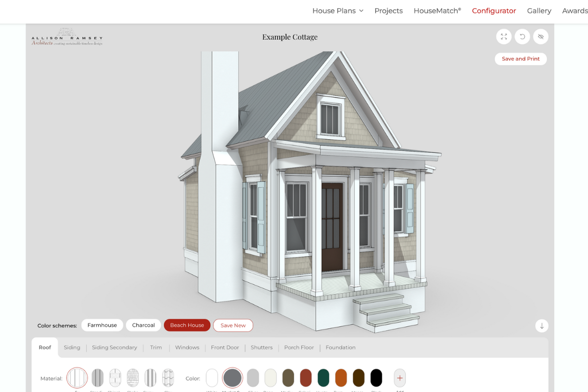
Task: Choose the corrugated roof material
Action: coord(150,378)
